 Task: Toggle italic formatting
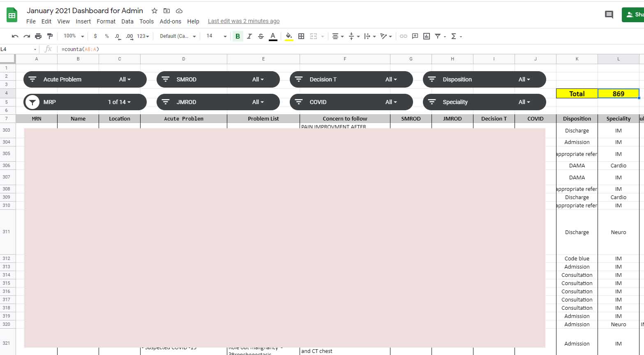point(249,36)
